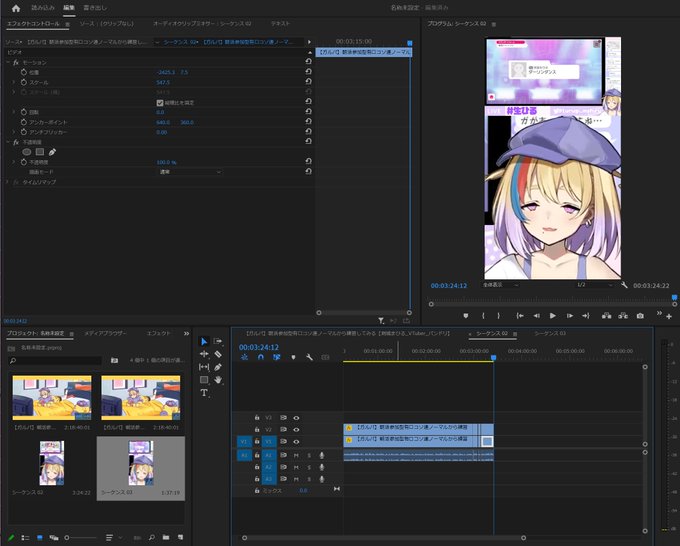Open Program Monitor settings wrench
The height and width of the screenshot is (546, 680).
point(624,285)
